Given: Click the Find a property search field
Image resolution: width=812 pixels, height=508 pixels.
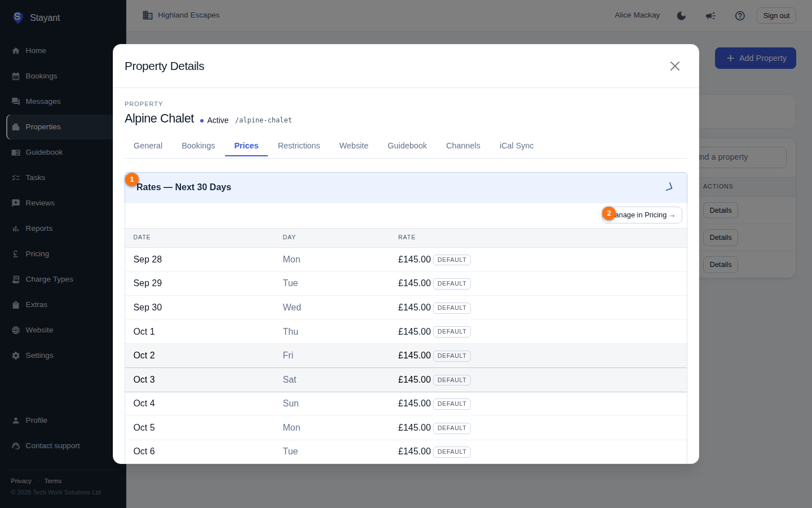Looking at the screenshot, I should [742, 157].
